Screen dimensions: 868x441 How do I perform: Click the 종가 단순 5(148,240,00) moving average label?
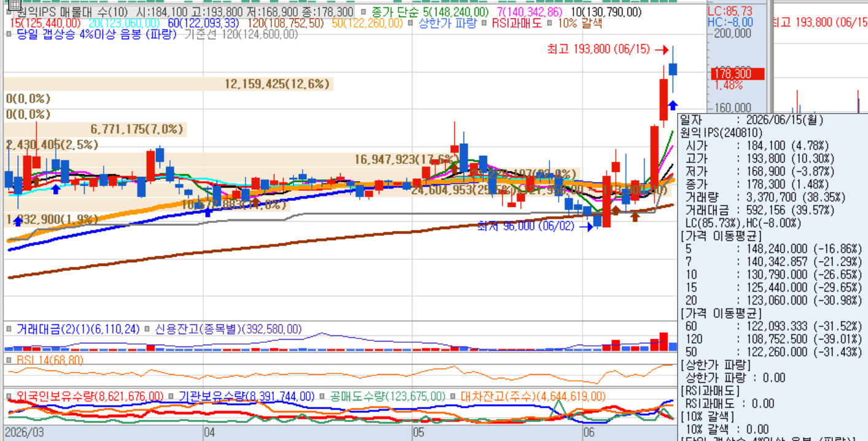click(430, 12)
